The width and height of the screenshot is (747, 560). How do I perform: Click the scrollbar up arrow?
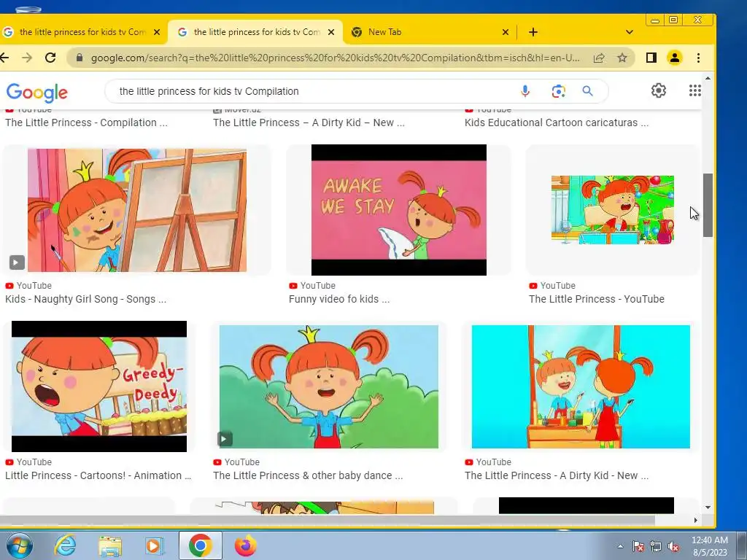coord(708,78)
